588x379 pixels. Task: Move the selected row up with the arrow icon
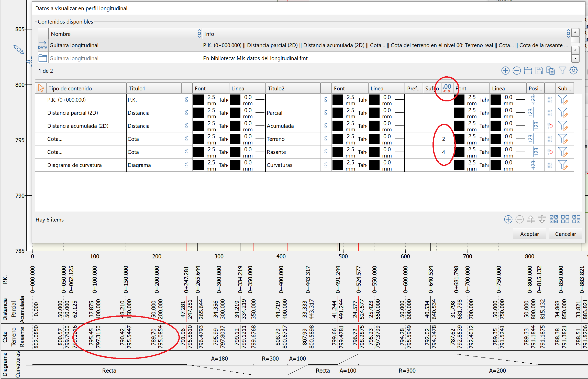[x=531, y=219]
